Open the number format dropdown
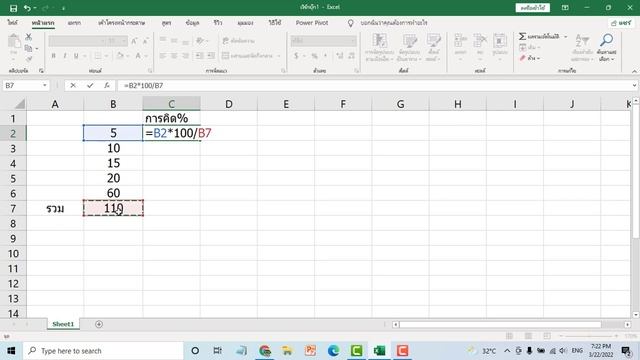Viewport: 640px width, 360px height. (x=353, y=40)
